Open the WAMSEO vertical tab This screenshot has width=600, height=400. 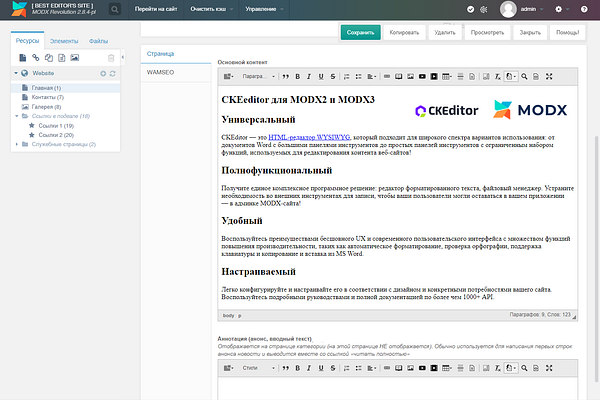160,72
